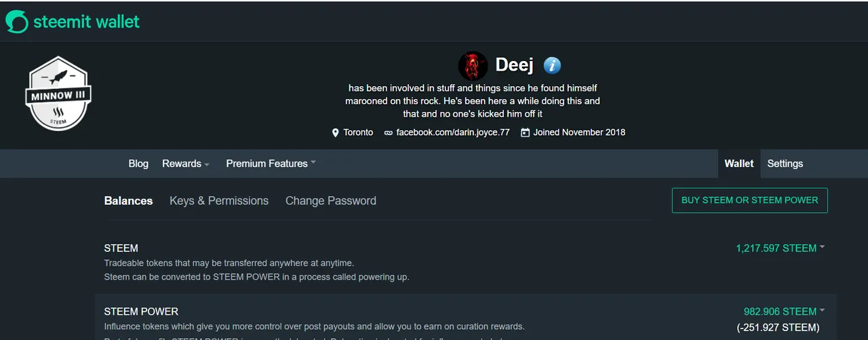This screenshot has height=340, width=868.
Task: Open the Minnow III badge
Action: (58, 93)
